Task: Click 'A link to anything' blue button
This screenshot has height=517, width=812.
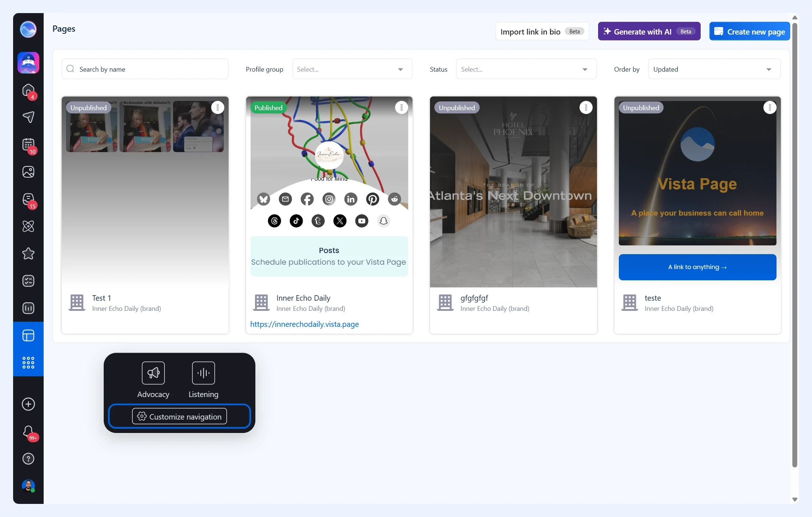Action: click(697, 267)
